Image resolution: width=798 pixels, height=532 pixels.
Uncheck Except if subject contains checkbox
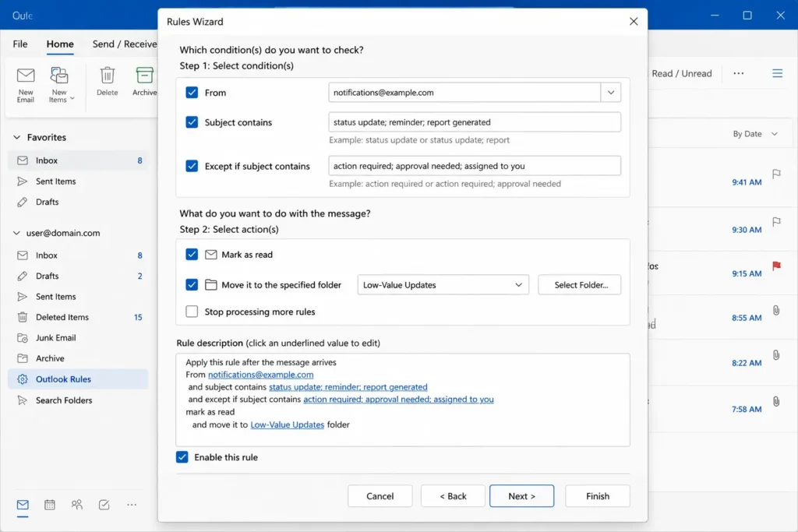(192, 166)
